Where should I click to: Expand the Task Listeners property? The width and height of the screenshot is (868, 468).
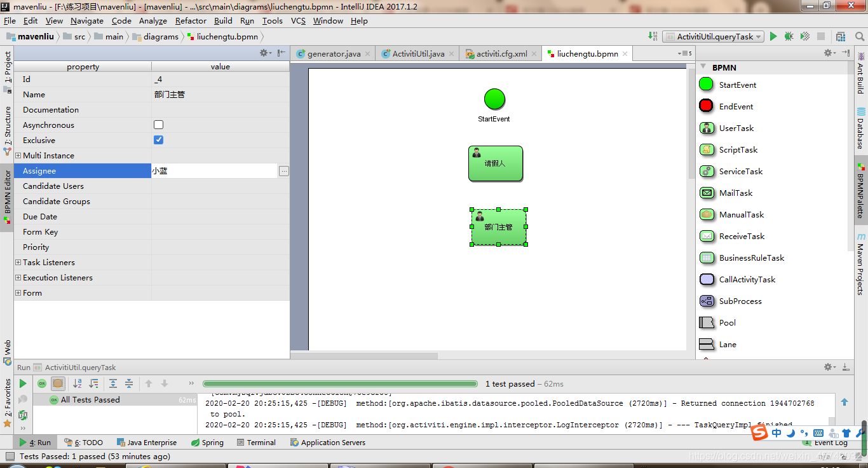[x=18, y=262]
